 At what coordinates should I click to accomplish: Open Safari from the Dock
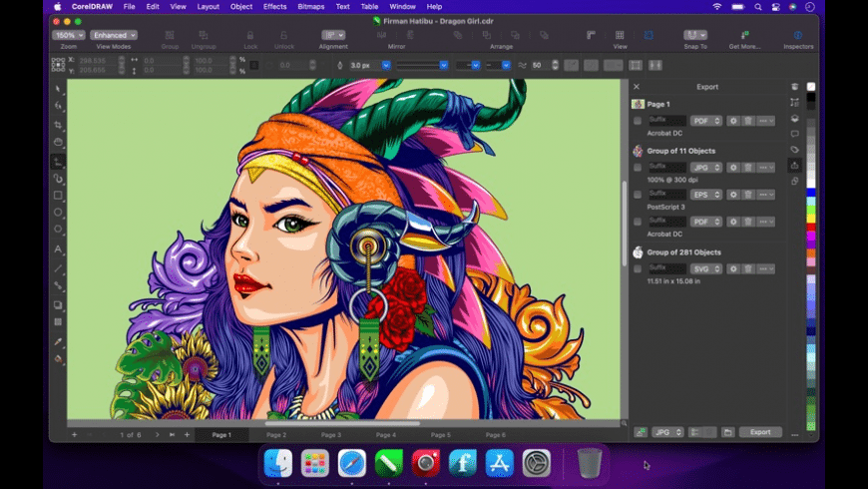tap(352, 463)
